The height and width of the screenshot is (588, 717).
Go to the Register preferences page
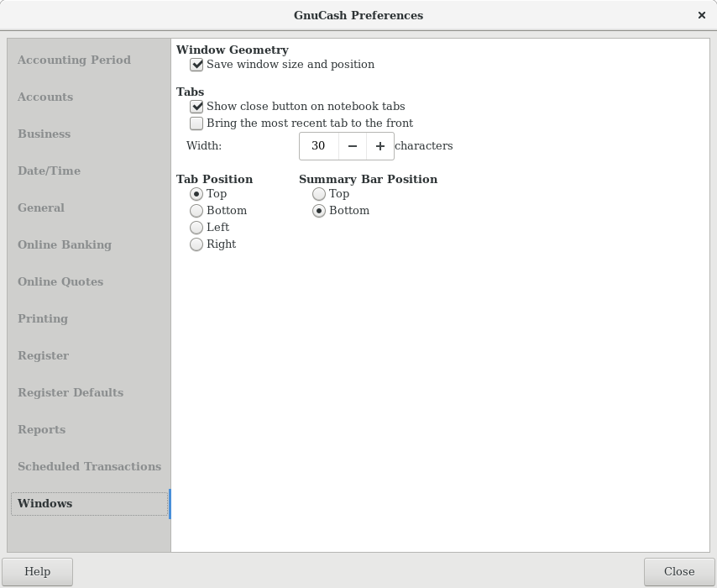(x=89, y=356)
